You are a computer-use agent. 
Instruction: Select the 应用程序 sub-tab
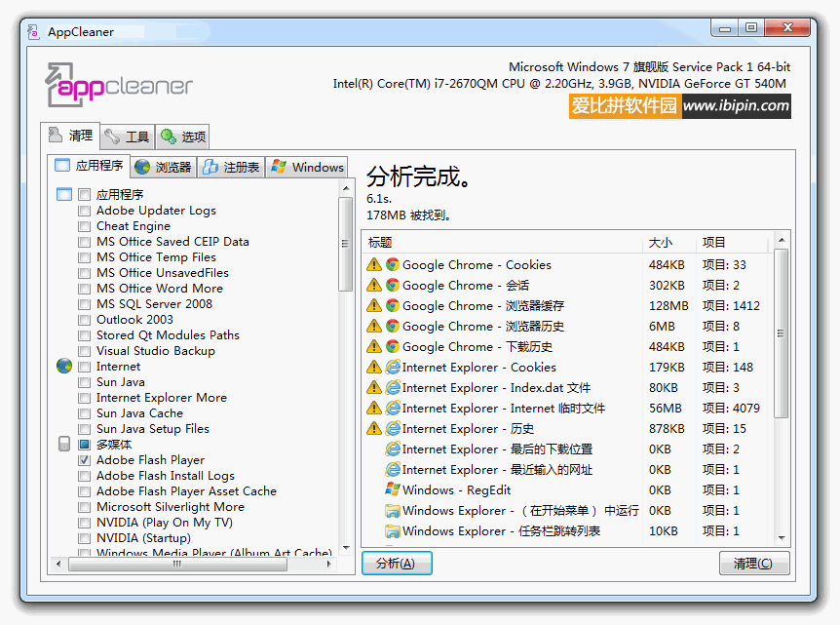89,166
